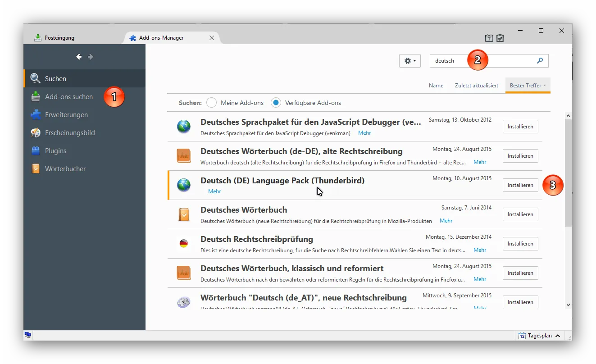Sort results by Name
The width and height of the screenshot is (596, 364).
(436, 86)
